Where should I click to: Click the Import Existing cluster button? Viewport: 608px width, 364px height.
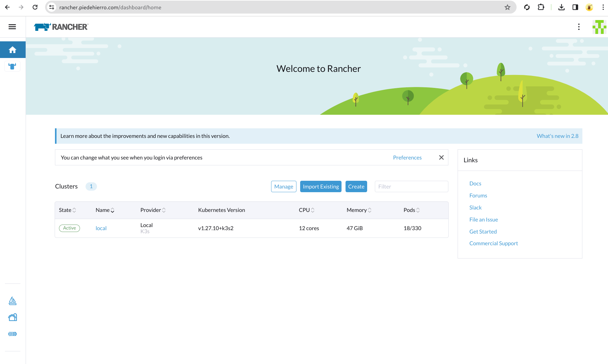tap(321, 186)
